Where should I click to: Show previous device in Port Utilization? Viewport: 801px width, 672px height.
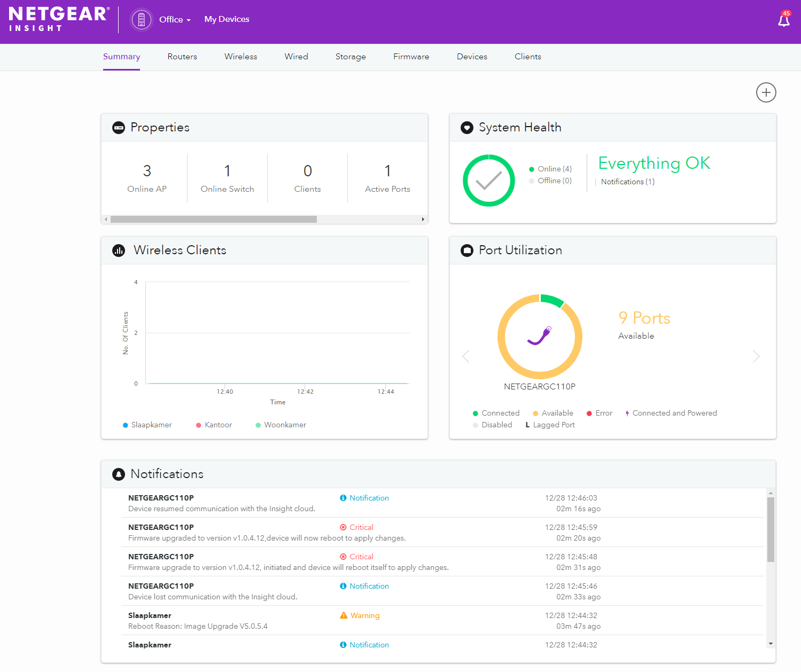click(x=466, y=356)
